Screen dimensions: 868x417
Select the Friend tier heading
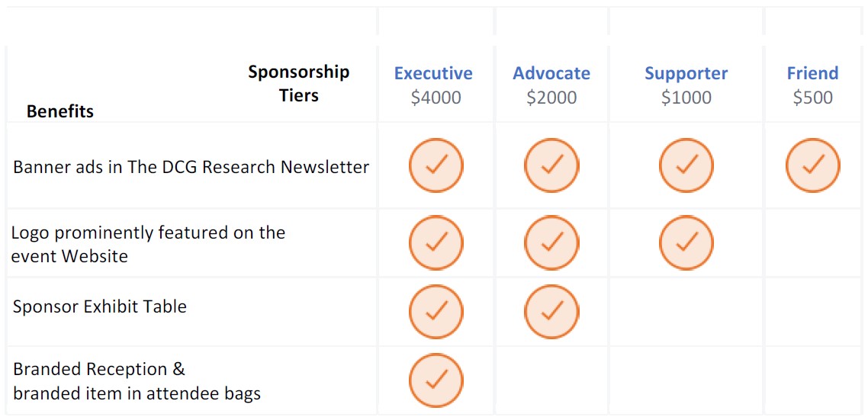pos(812,73)
